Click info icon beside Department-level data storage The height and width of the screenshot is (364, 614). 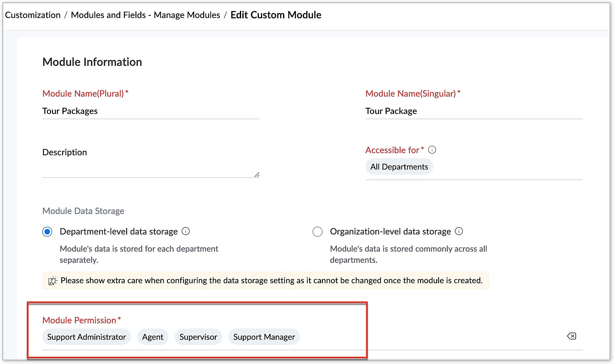click(186, 231)
